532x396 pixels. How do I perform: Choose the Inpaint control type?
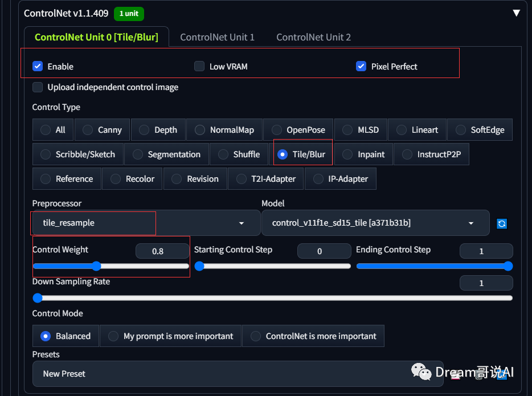(x=363, y=154)
